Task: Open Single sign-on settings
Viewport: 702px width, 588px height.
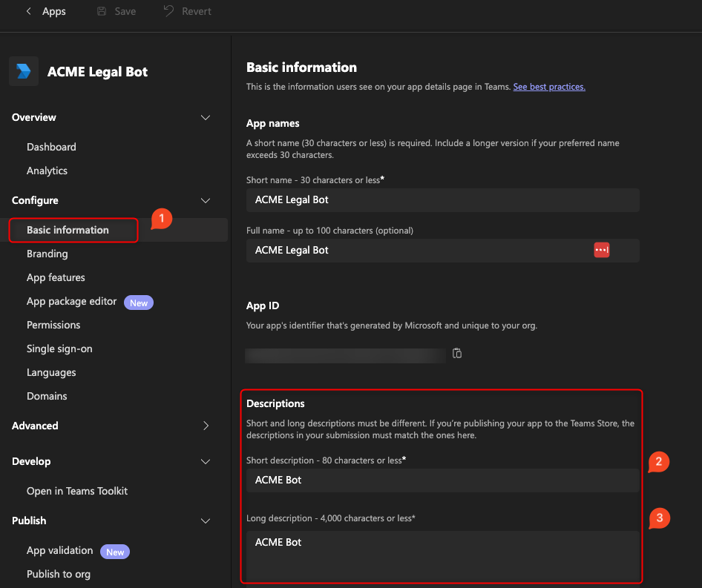Action: pyautogui.click(x=59, y=348)
